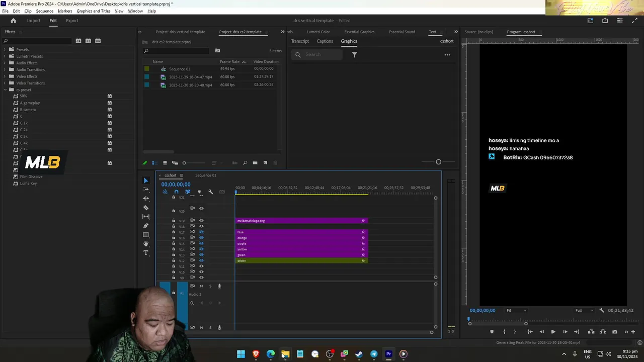This screenshot has height=362, width=644.
Task: Click Lift button in Program Monitor
Action: (x=591, y=332)
